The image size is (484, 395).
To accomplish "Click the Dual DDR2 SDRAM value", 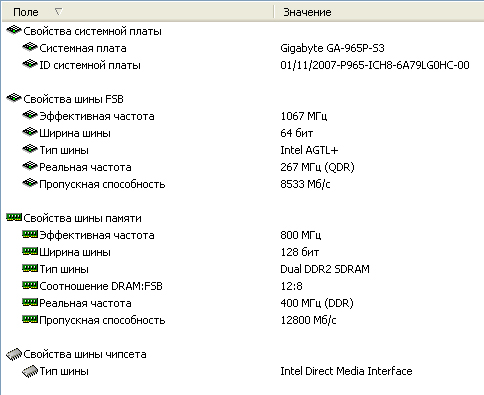I will (325, 269).
